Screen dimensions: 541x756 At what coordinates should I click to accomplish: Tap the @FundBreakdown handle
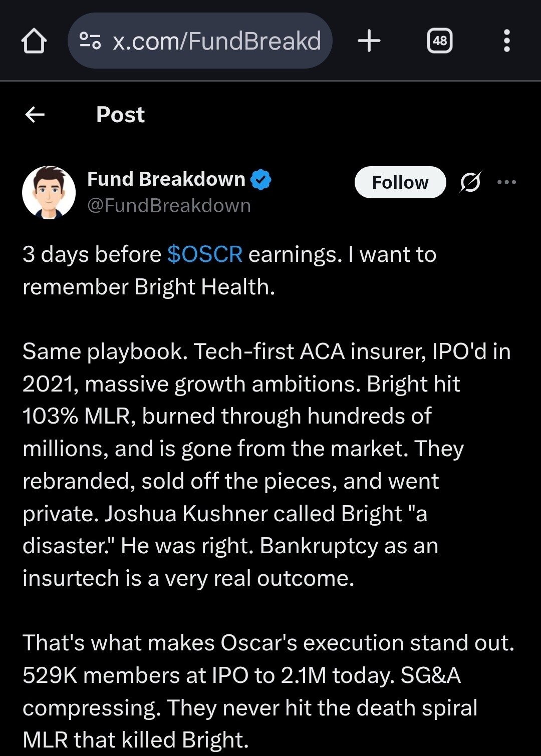(169, 206)
